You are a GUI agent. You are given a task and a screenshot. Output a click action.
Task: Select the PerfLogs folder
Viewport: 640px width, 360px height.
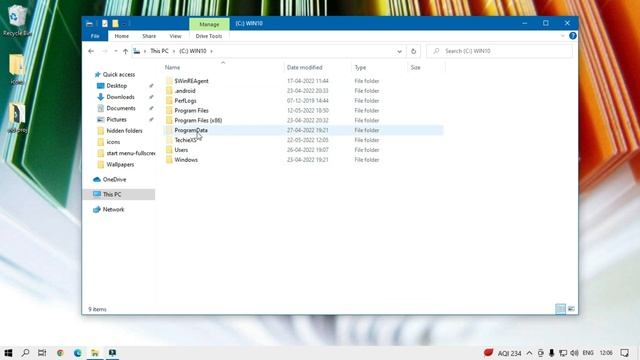[185, 100]
